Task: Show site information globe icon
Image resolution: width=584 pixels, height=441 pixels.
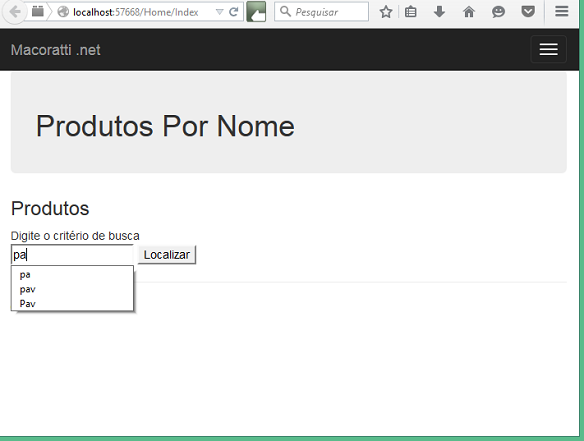Action: click(63, 12)
